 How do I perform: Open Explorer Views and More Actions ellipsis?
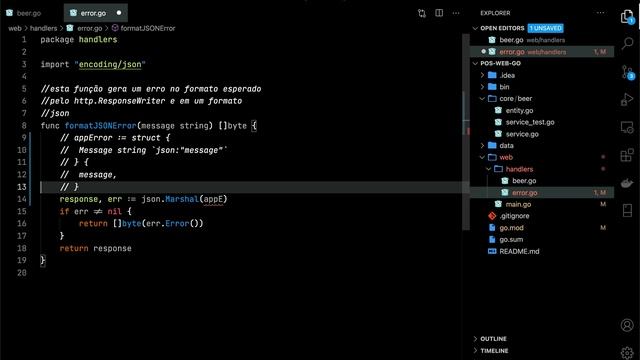[x=600, y=13]
